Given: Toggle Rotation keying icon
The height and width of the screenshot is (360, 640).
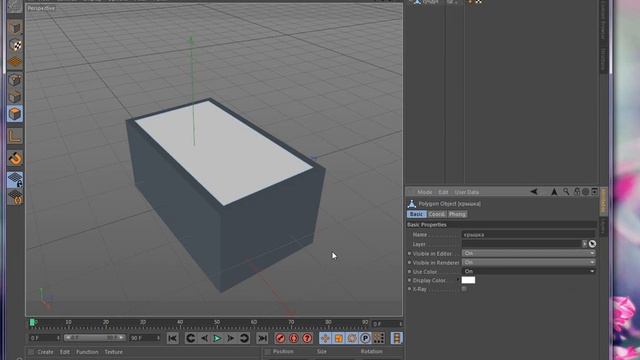Looking at the screenshot, I should pyautogui.click(x=352, y=338).
